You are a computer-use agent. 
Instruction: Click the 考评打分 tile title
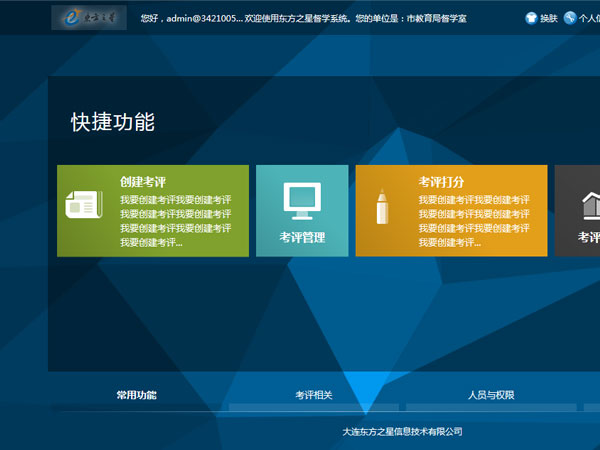pos(441,182)
